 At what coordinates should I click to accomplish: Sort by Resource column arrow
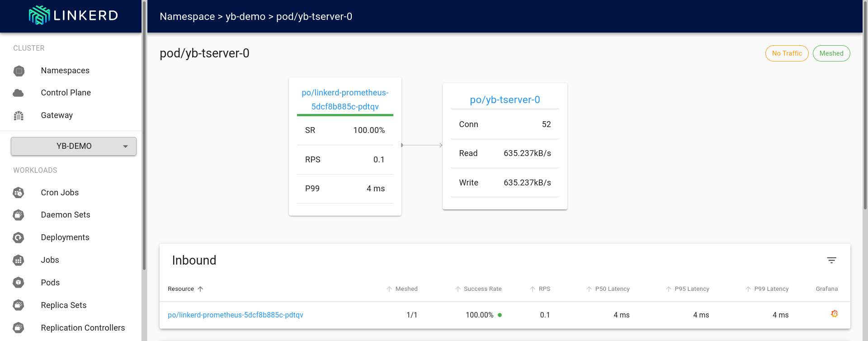tap(200, 289)
